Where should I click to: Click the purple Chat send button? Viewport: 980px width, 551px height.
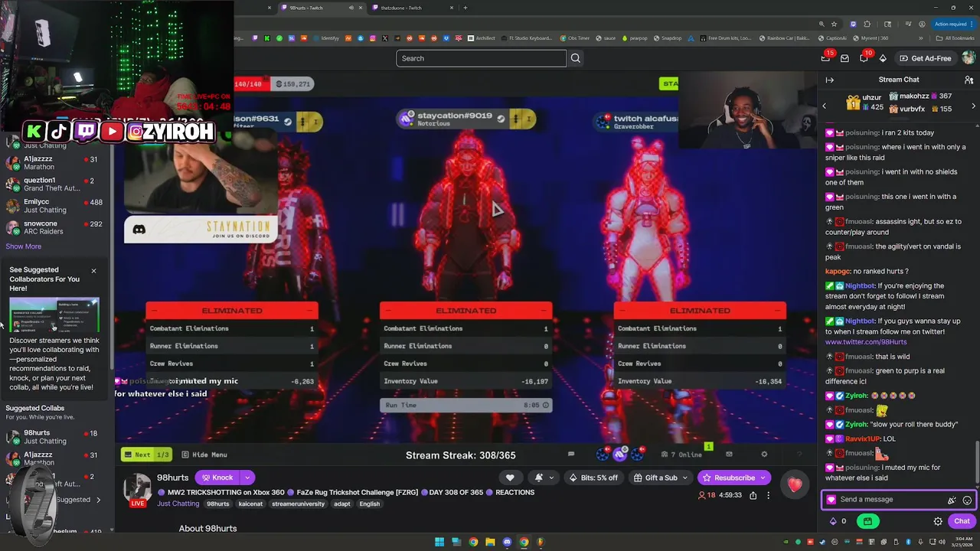(962, 521)
